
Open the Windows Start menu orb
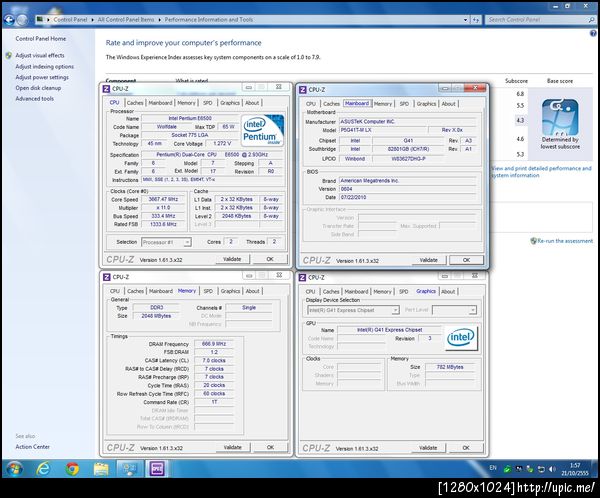click(14, 468)
